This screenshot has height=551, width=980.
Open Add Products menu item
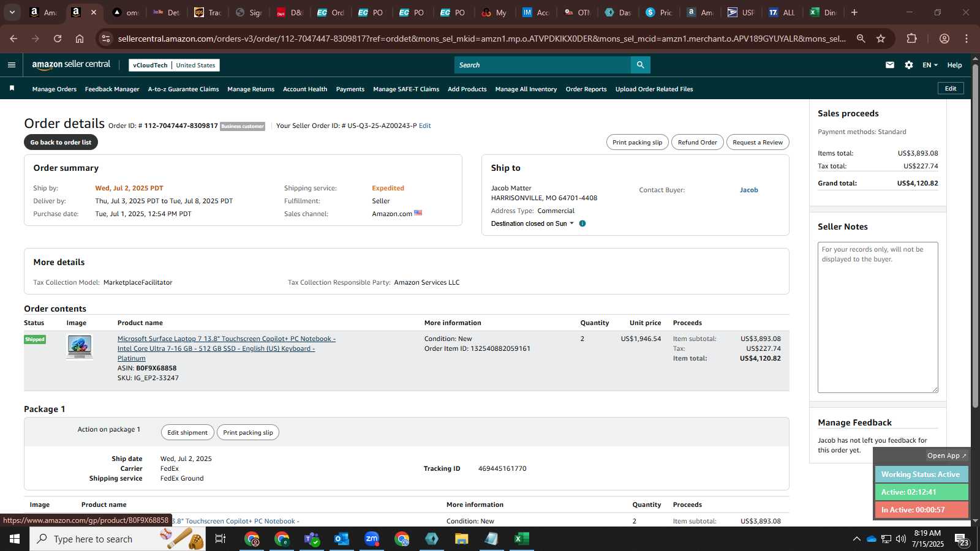[467, 89]
